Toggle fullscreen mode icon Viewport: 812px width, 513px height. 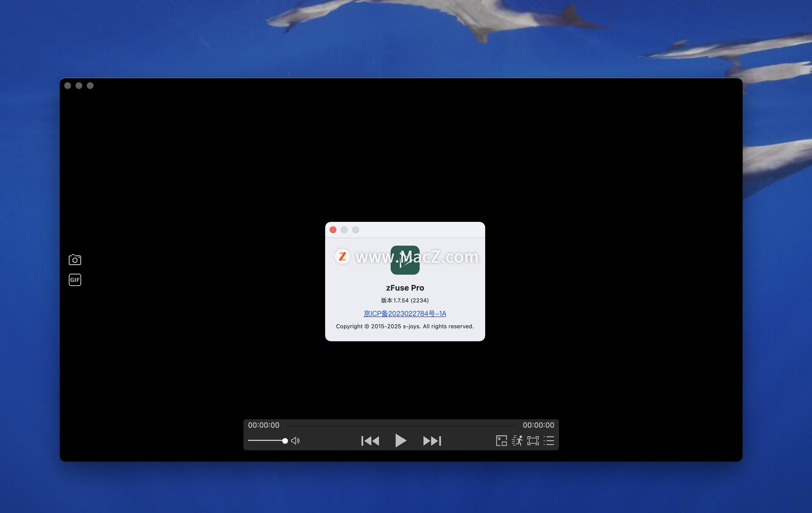(x=533, y=441)
